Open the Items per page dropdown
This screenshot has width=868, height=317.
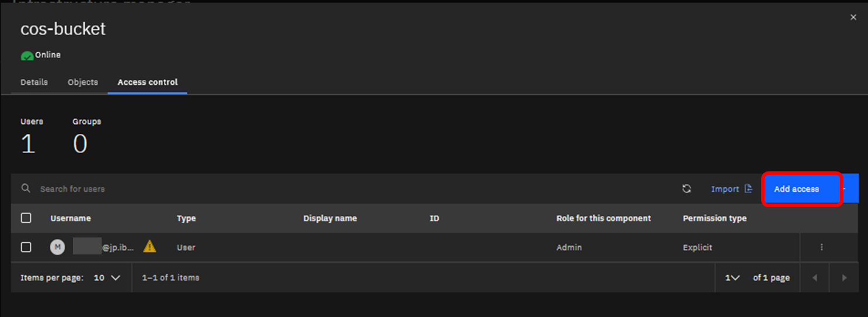point(107,278)
